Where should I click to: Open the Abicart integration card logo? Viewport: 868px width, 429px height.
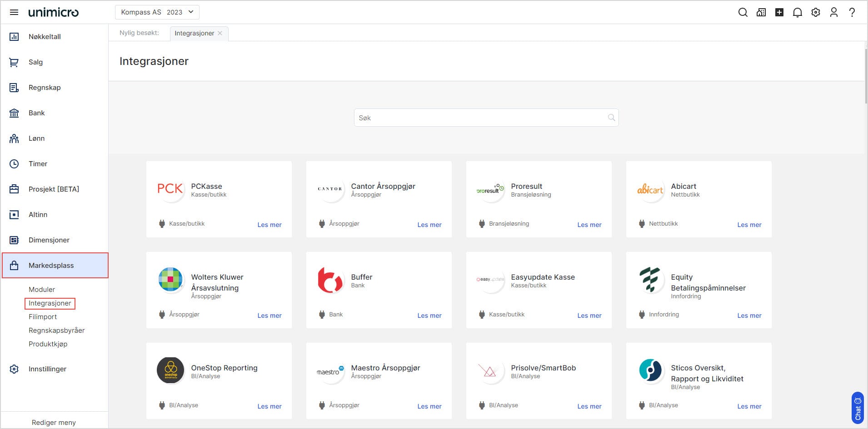[650, 189]
